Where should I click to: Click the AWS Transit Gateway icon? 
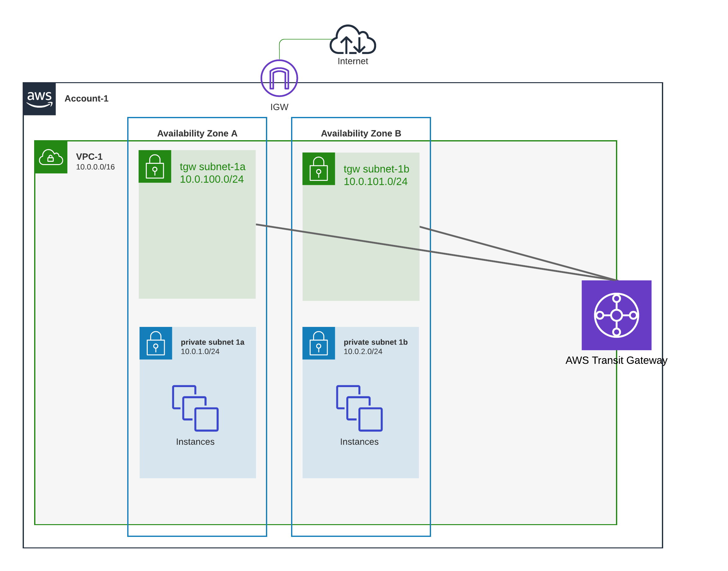(x=617, y=315)
